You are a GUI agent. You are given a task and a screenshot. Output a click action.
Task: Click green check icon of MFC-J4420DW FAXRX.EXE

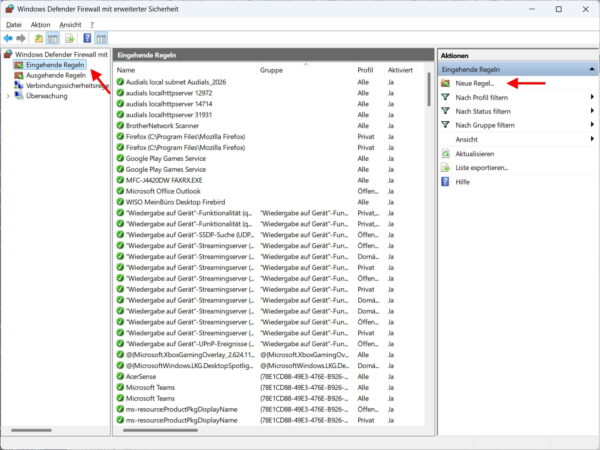(x=120, y=180)
